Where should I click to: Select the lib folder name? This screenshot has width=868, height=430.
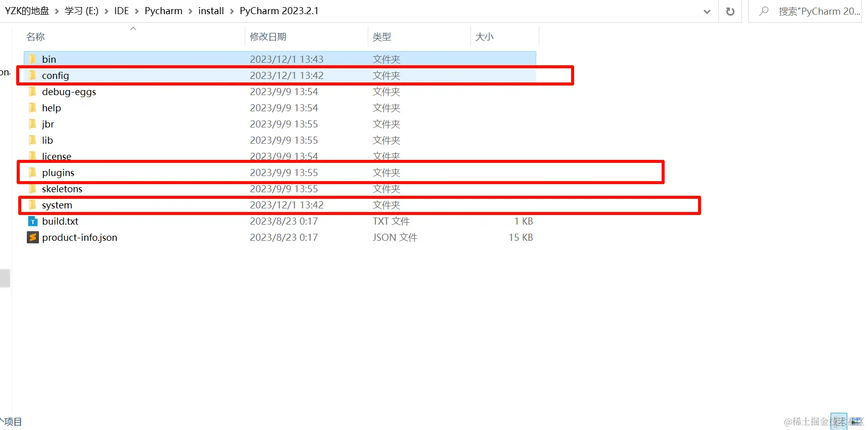[47, 140]
